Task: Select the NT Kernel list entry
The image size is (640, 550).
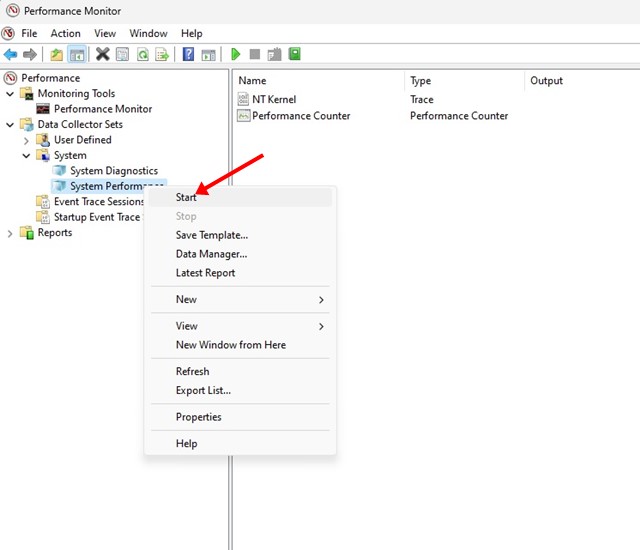Action: point(273,100)
